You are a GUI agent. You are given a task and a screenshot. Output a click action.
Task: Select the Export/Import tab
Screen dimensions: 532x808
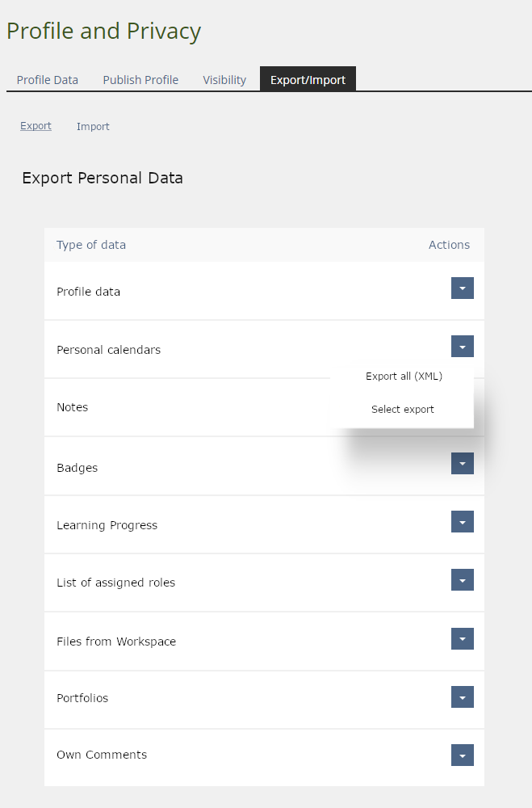coord(308,80)
